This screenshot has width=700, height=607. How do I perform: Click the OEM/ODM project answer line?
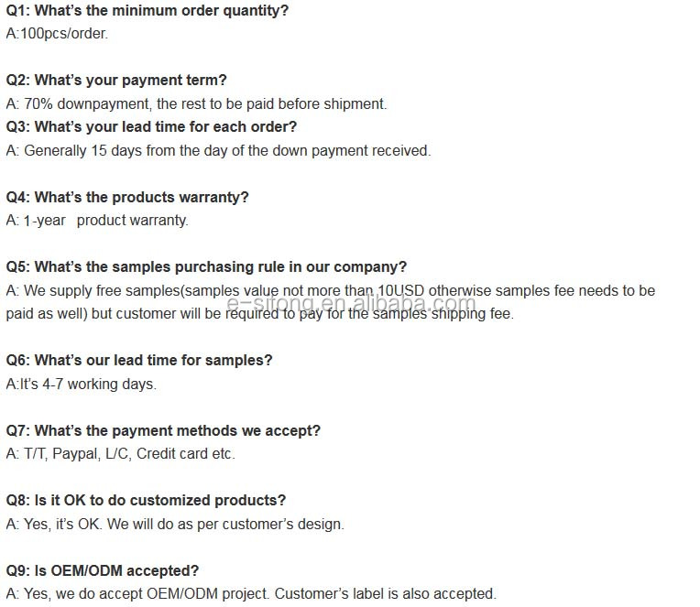tap(251, 594)
